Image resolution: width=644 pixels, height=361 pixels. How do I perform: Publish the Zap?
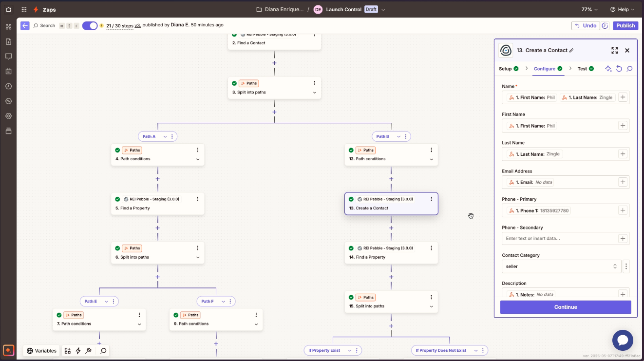point(625,25)
